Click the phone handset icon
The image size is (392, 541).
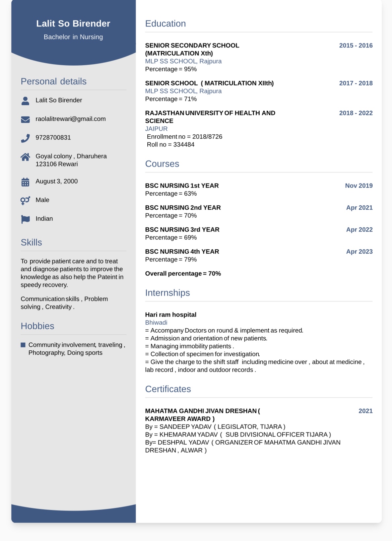click(25, 138)
